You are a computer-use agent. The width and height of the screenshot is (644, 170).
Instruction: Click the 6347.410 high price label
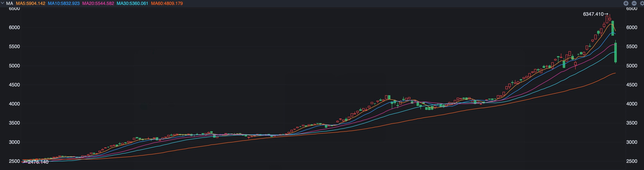pyautogui.click(x=593, y=14)
